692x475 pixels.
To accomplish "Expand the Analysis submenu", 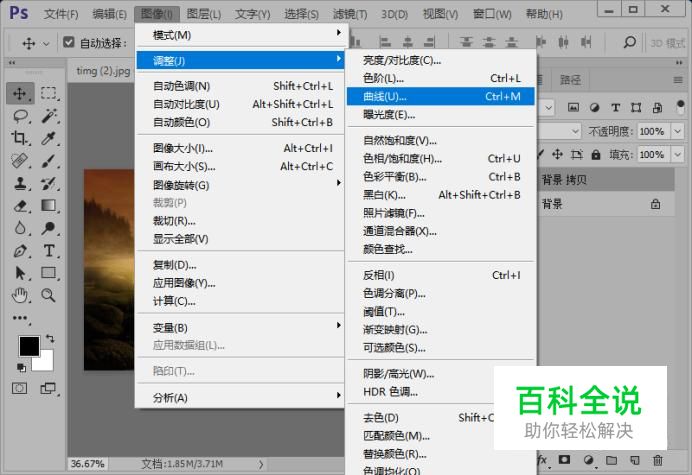I will point(241,397).
